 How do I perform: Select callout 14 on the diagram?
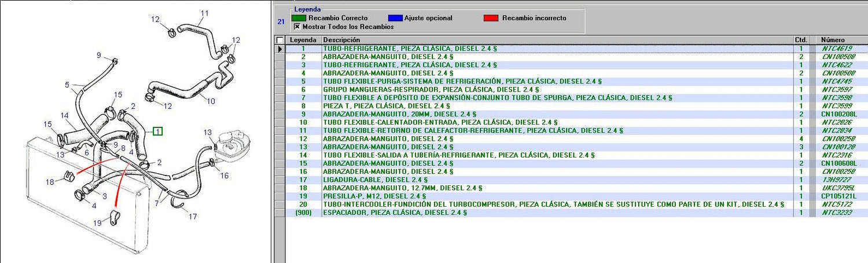[x=65, y=116]
